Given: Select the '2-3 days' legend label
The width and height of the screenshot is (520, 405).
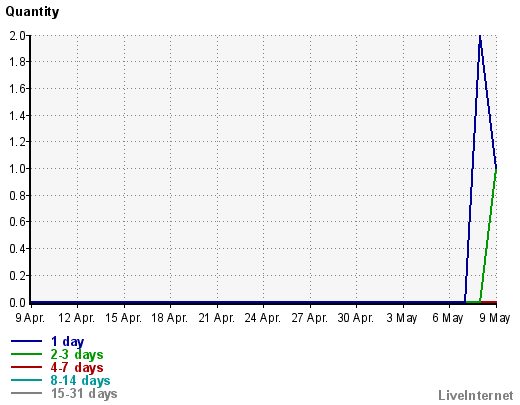Looking at the screenshot, I should click(77, 354).
